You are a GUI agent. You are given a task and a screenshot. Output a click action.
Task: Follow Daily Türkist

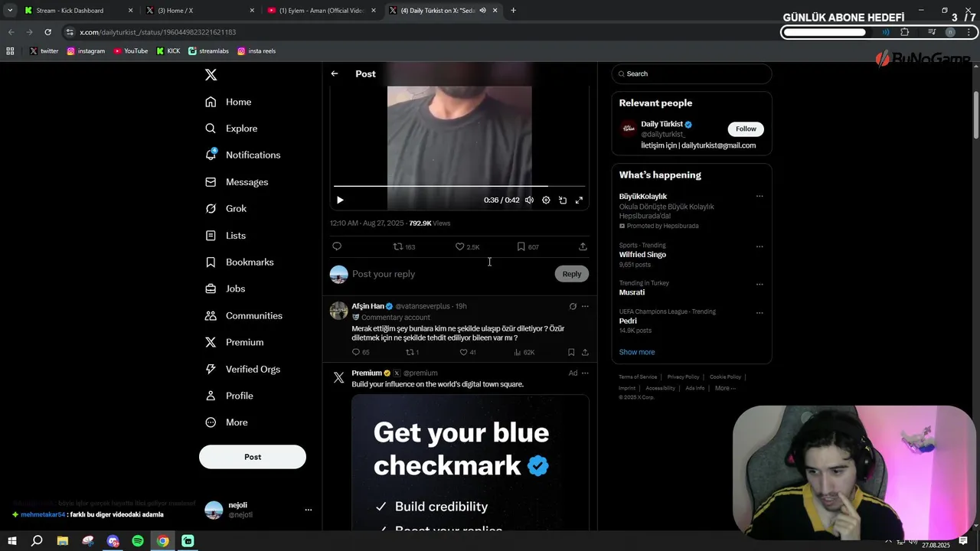(746, 129)
